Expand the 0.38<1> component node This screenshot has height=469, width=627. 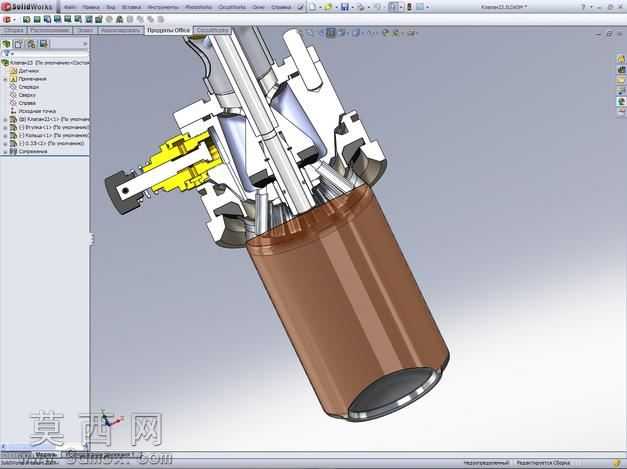point(5,143)
